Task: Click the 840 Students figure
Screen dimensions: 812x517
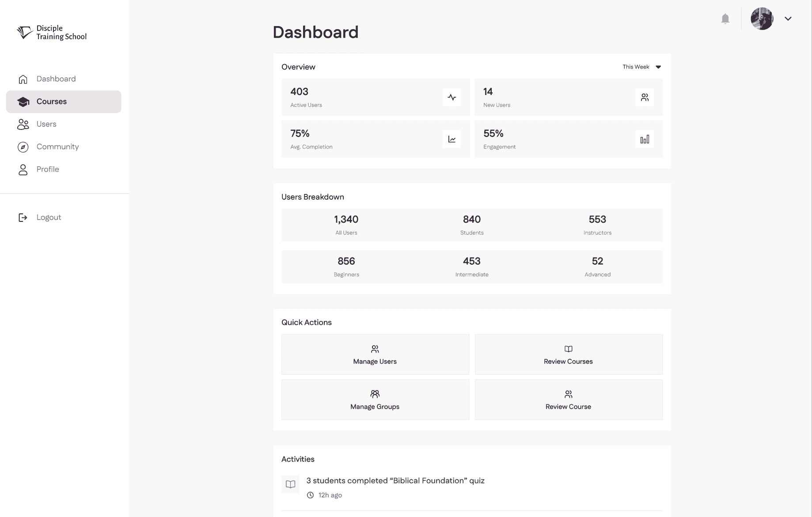Action: click(472, 225)
